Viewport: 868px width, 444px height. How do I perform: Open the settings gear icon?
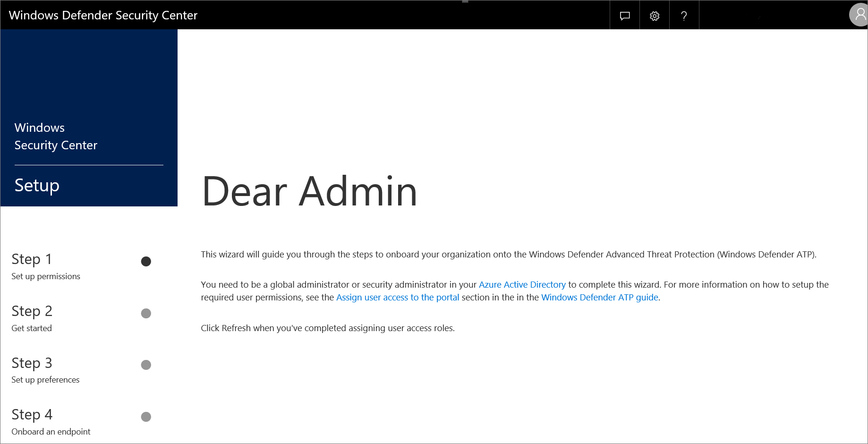coord(655,16)
